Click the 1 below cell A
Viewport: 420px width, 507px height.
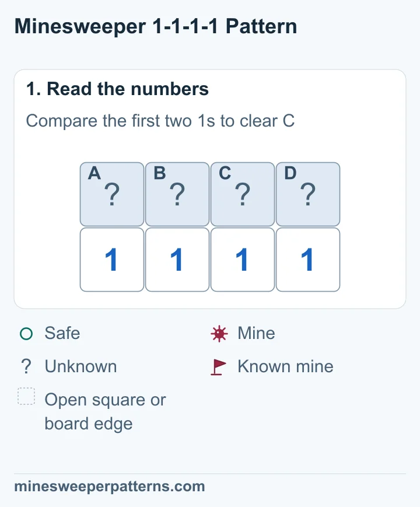(112, 260)
